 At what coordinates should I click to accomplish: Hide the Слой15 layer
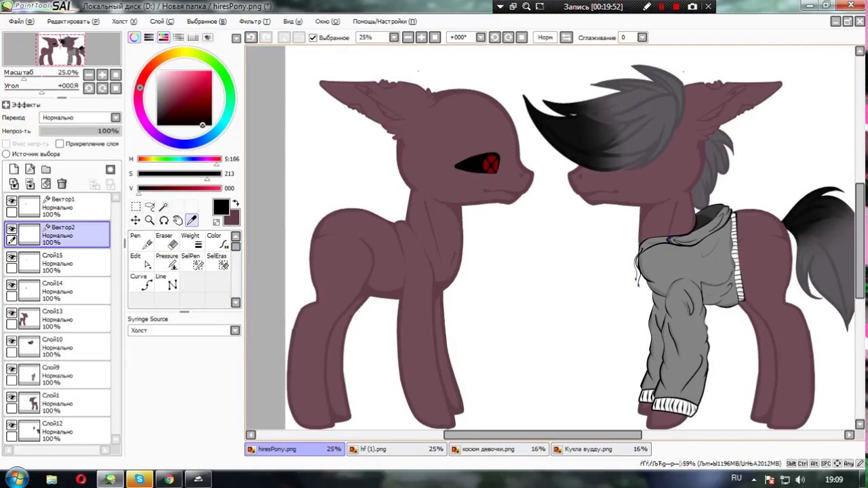pyautogui.click(x=12, y=257)
